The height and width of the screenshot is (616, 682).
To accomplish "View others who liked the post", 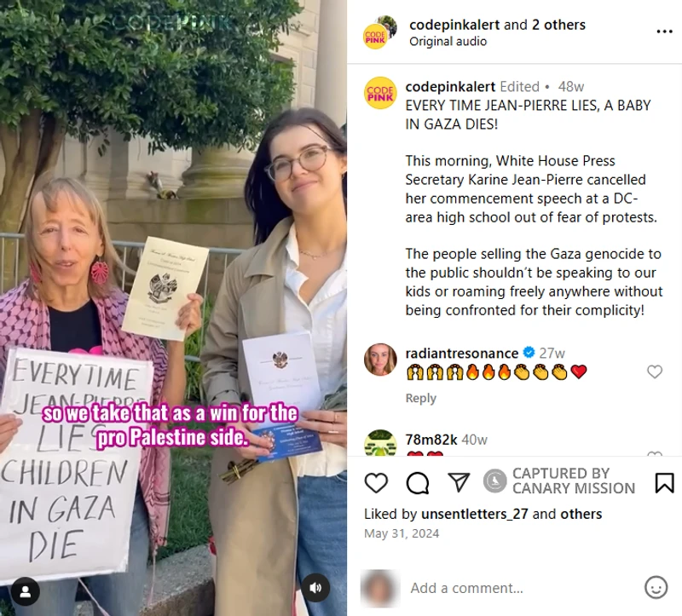I will coord(581,514).
